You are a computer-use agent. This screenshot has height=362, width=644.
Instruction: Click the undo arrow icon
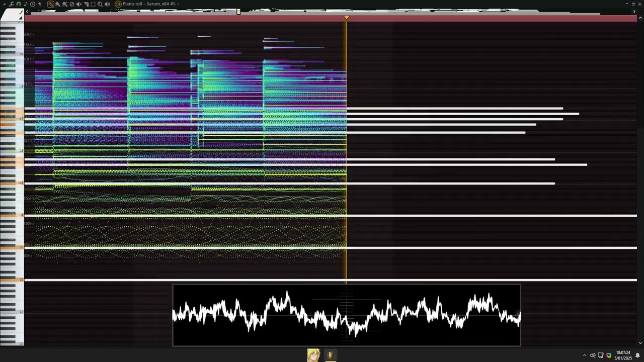[x=40, y=4]
